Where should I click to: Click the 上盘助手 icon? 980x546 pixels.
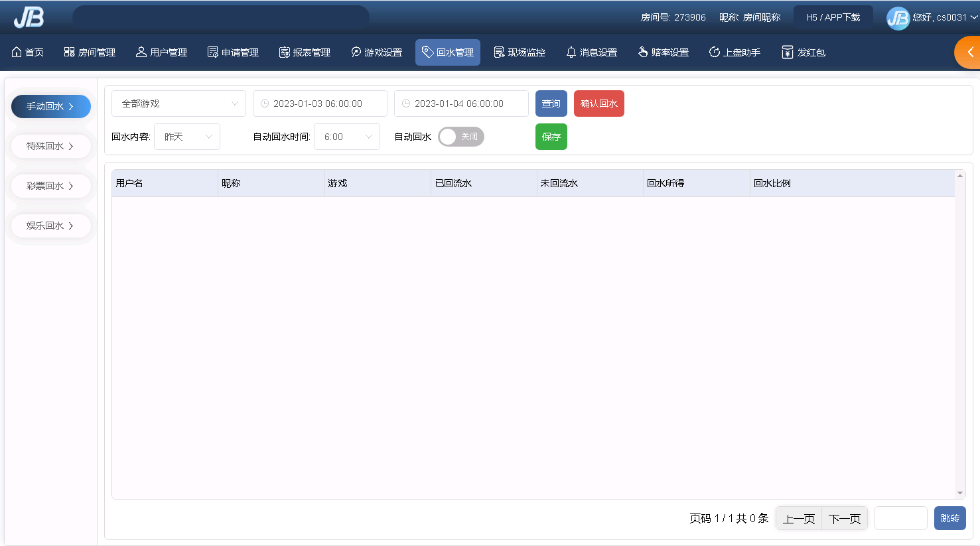715,52
